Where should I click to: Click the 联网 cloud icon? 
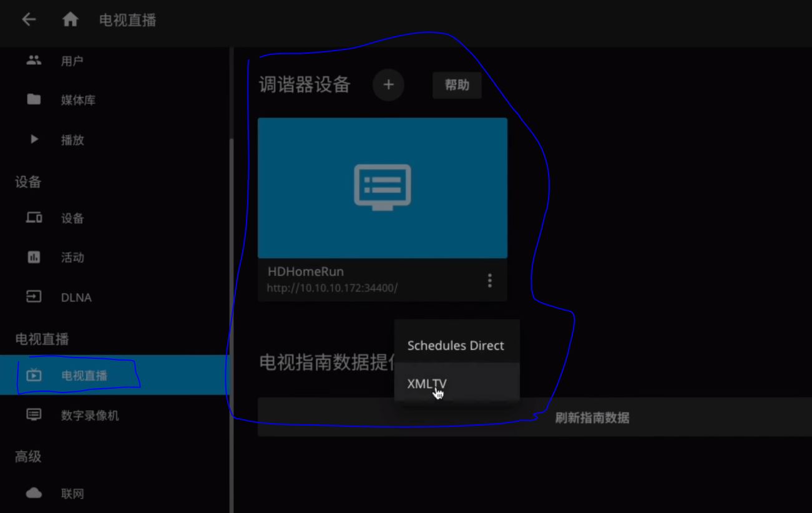34,494
